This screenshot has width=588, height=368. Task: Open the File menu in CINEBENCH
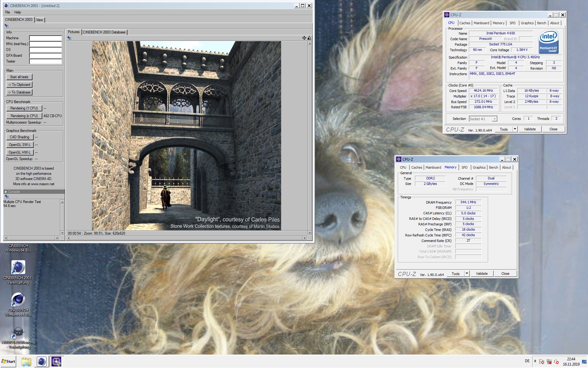click(x=8, y=12)
